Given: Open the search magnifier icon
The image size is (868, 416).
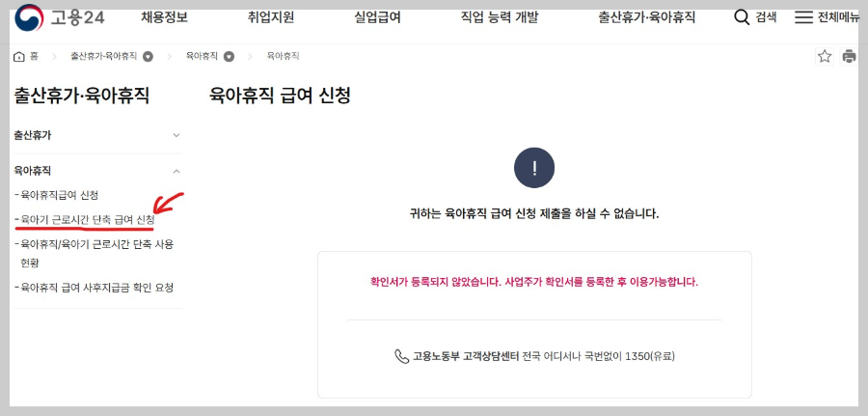Looking at the screenshot, I should coord(742,17).
